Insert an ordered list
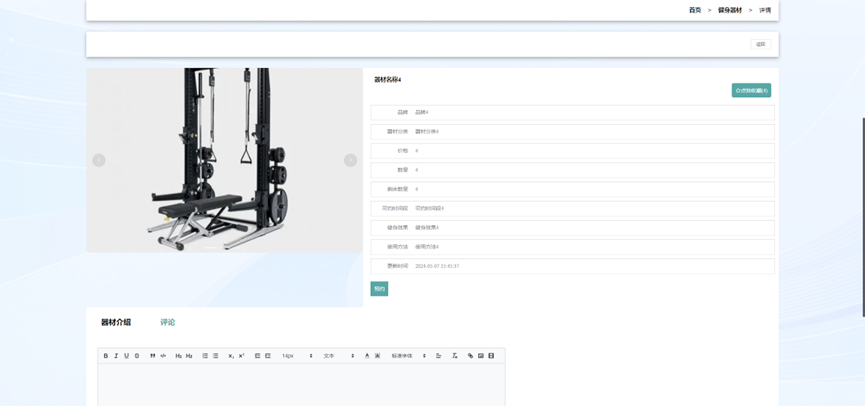Image resolution: width=865 pixels, height=406 pixels. pos(205,356)
